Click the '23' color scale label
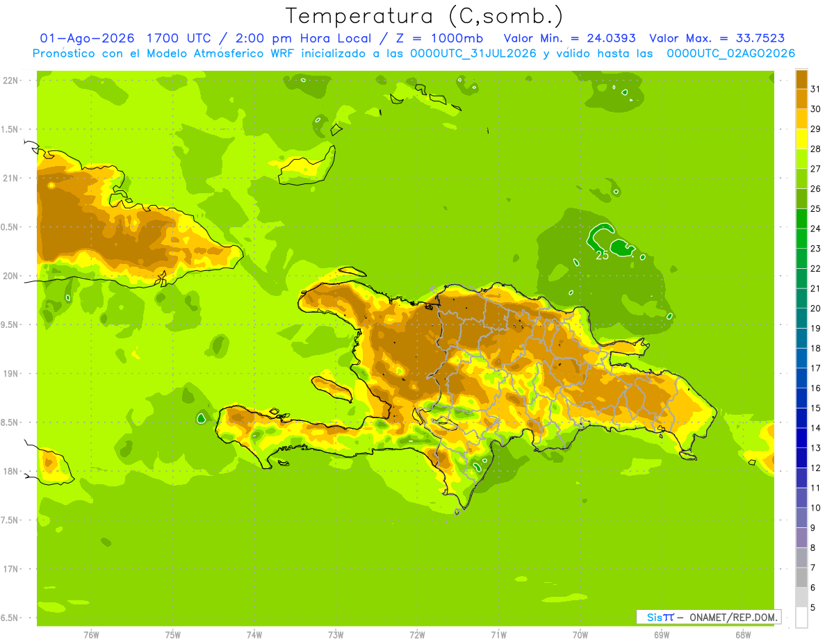 [816, 249]
